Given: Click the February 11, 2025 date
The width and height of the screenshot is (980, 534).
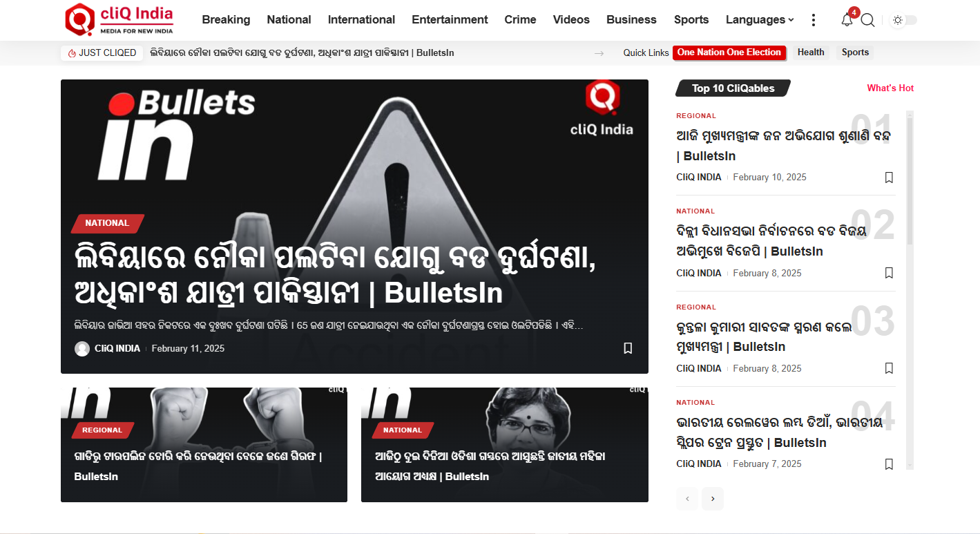Looking at the screenshot, I should 188,349.
